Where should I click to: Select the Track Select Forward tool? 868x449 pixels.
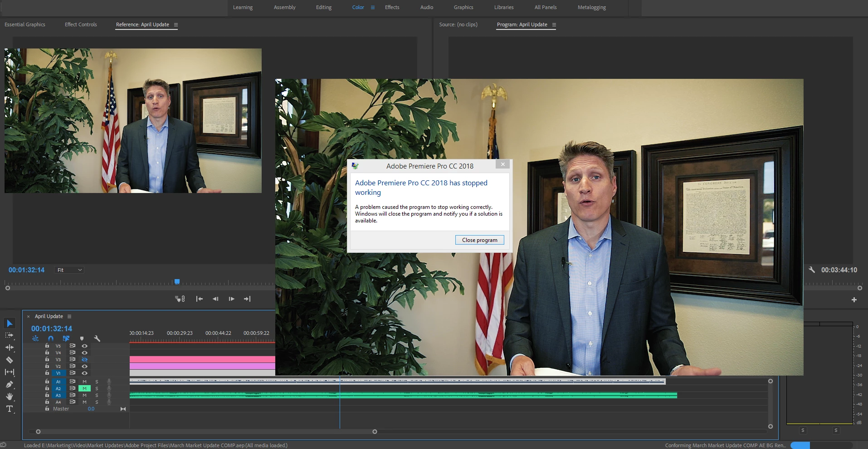(x=10, y=335)
